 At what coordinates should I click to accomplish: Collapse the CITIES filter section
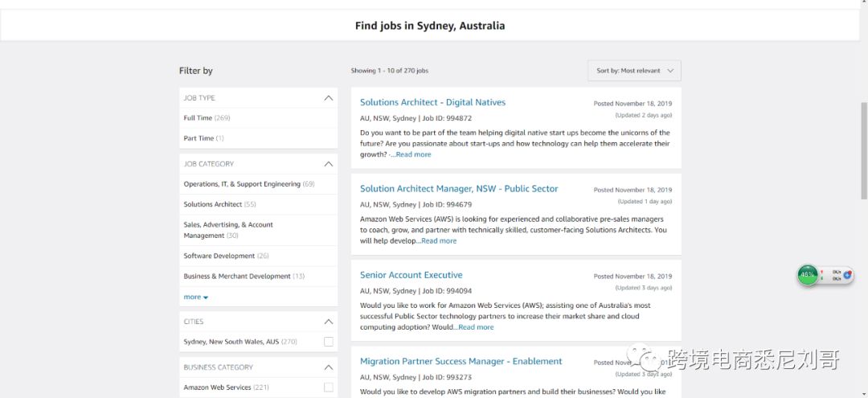pos(328,322)
